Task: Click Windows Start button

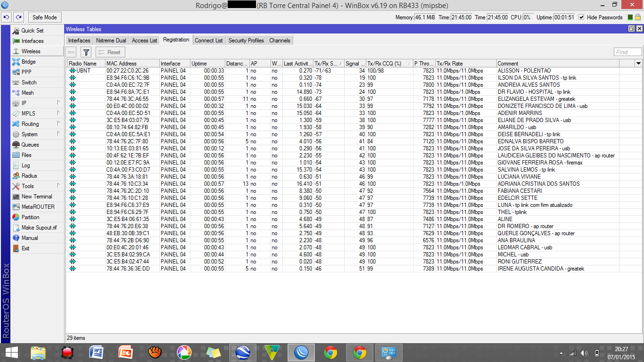Action: [x=11, y=352]
